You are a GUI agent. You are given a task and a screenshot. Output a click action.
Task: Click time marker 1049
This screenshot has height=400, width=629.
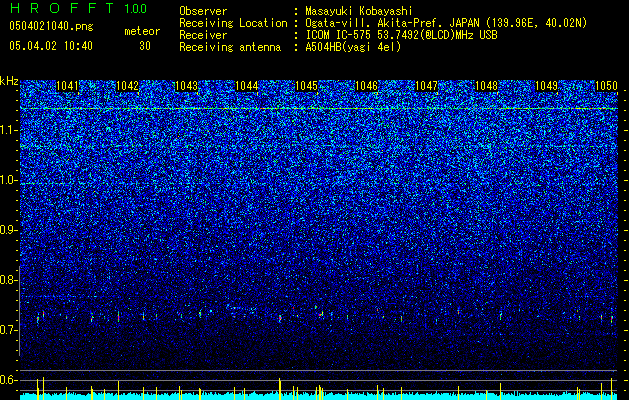546,86
